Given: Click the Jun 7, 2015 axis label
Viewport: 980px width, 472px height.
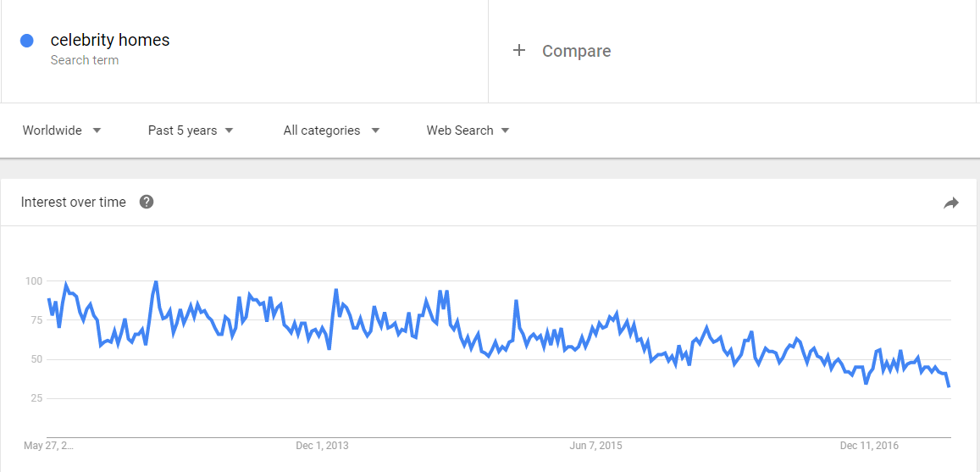Looking at the screenshot, I should (595, 446).
